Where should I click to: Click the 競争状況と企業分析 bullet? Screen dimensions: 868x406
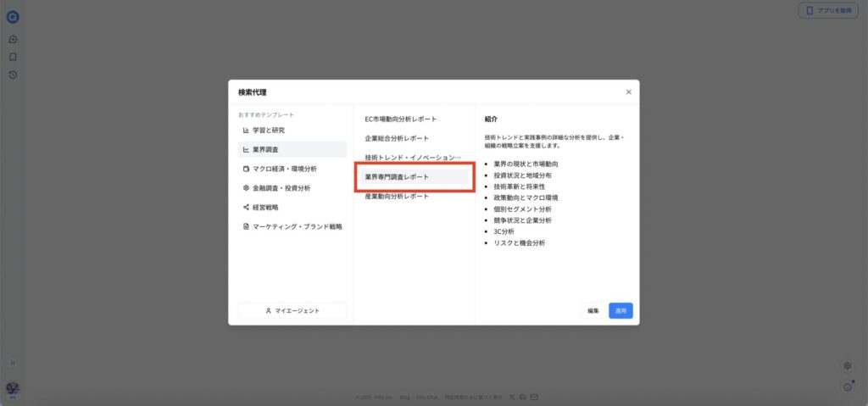522,220
